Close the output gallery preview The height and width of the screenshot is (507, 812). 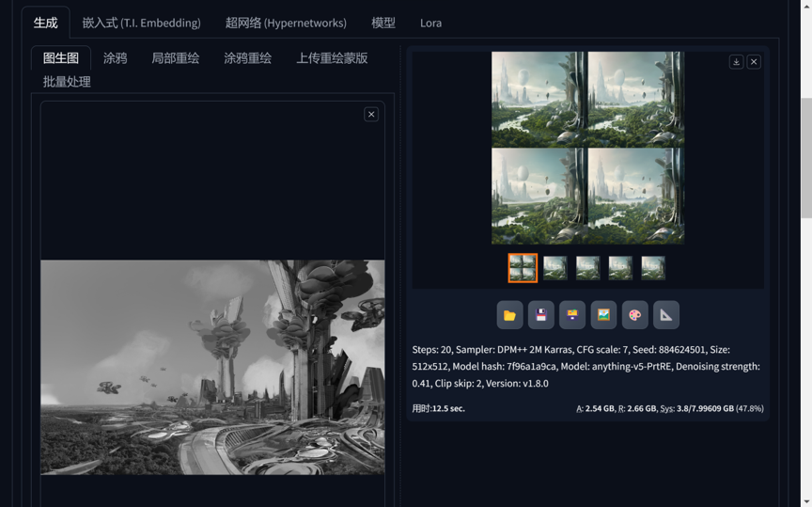click(x=754, y=62)
